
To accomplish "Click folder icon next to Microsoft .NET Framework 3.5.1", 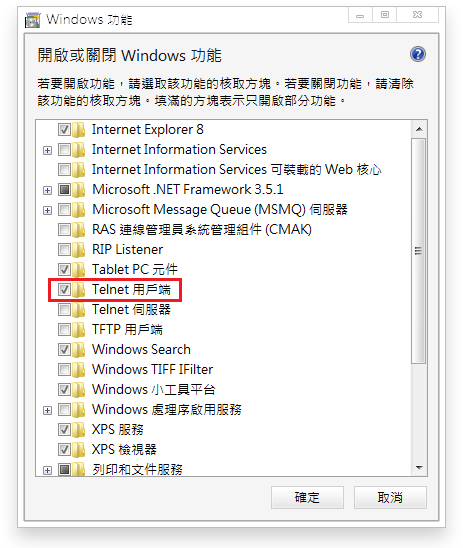I will click(79, 190).
